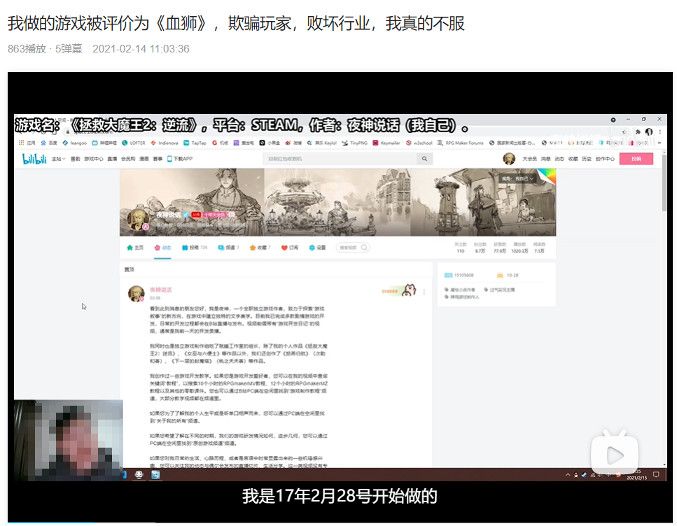Click the magnifier search button in the header
This screenshot has height=526, width=677.
424,159
